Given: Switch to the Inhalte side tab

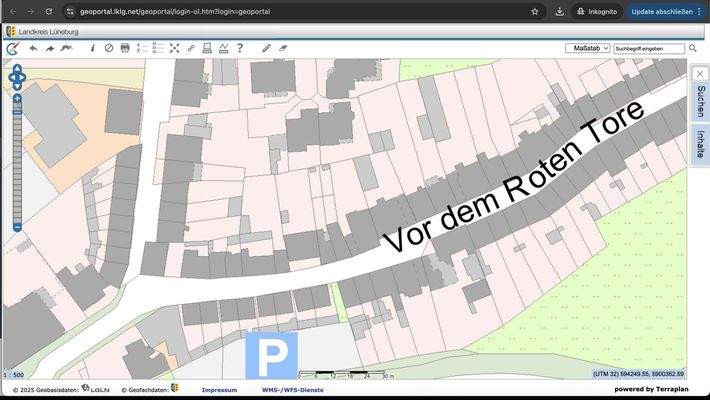Looking at the screenshot, I should [700, 144].
